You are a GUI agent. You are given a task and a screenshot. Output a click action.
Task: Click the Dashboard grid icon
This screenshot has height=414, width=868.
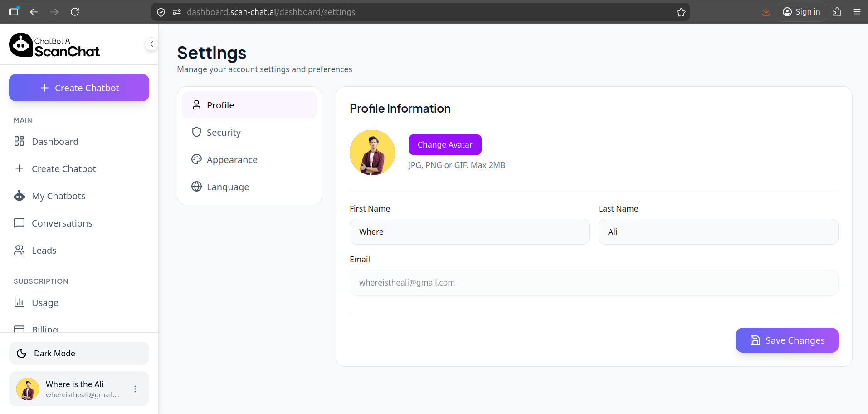pyautogui.click(x=19, y=141)
